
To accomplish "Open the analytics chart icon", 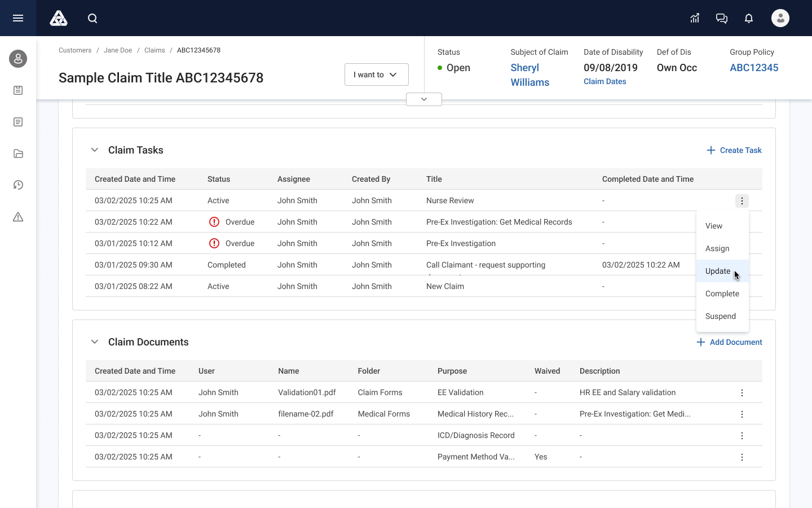I will pos(695,19).
